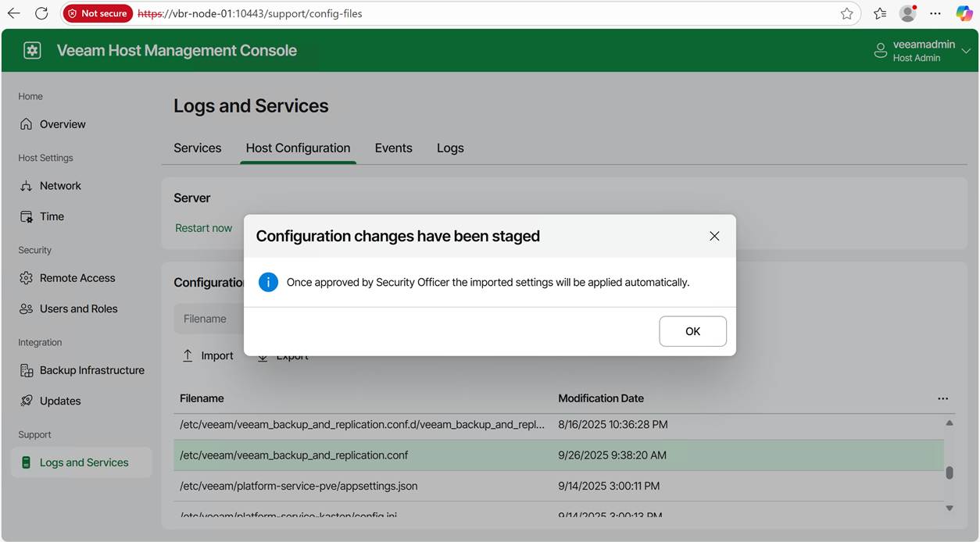Open the Updates page
The height and width of the screenshot is (542, 980).
pos(60,401)
